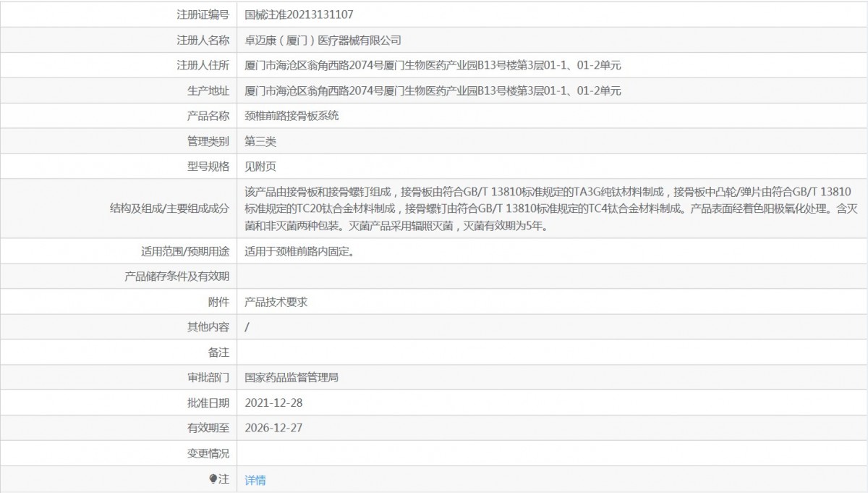Image resolution: width=868 pixels, height=493 pixels.
Task: Click the 附件 label
Action: (219, 302)
